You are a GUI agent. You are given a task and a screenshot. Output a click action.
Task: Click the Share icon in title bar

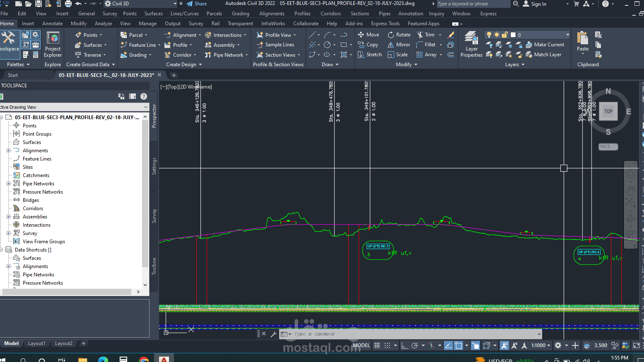point(196,4)
